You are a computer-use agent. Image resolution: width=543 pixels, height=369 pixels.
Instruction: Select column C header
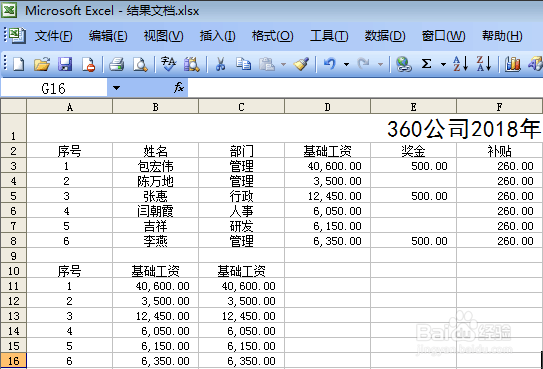coord(241,107)
